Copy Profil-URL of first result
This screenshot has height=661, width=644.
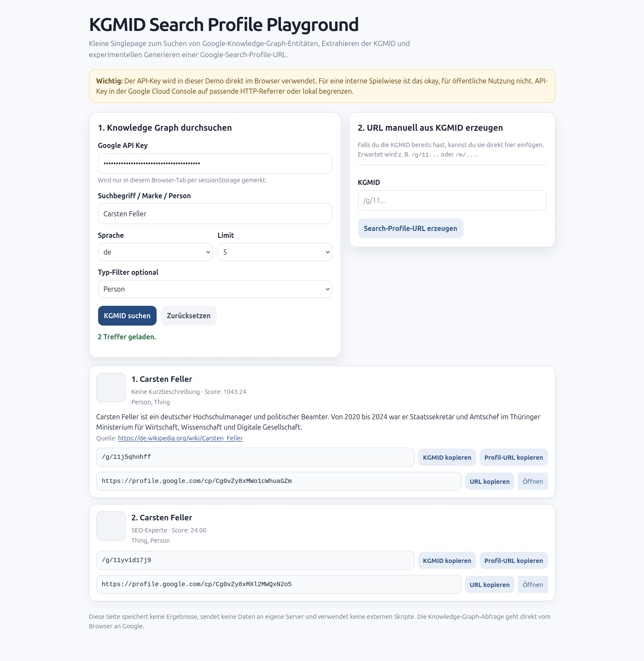pos(514,457)
